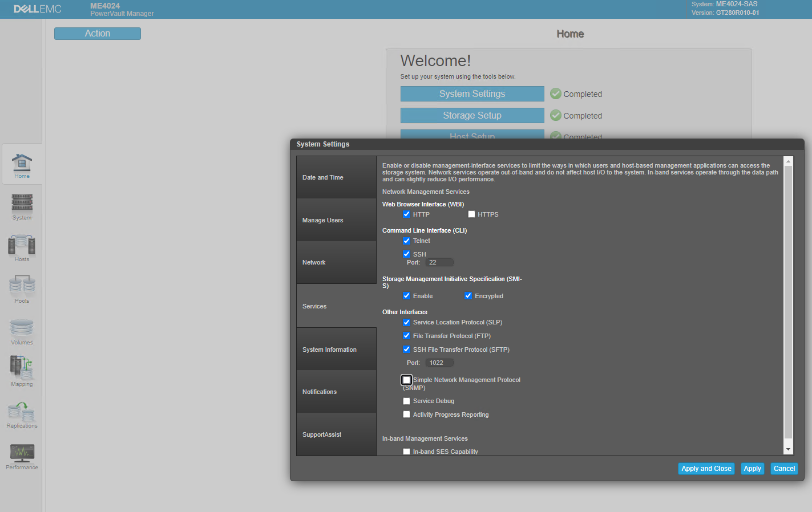Enable the HTTPS checkbox
Image resolution: width=812 pixels, height=512 pixels.
coord(471,214)
